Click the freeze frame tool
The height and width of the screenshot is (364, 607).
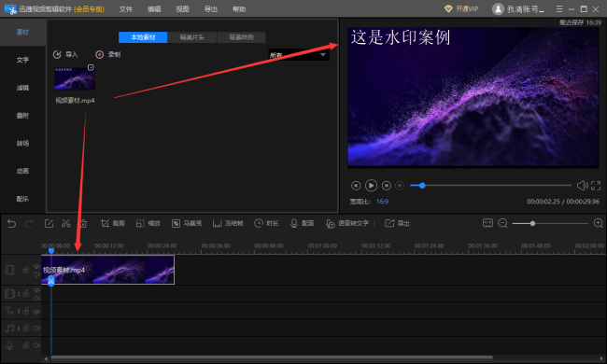[x=228, y=224]
